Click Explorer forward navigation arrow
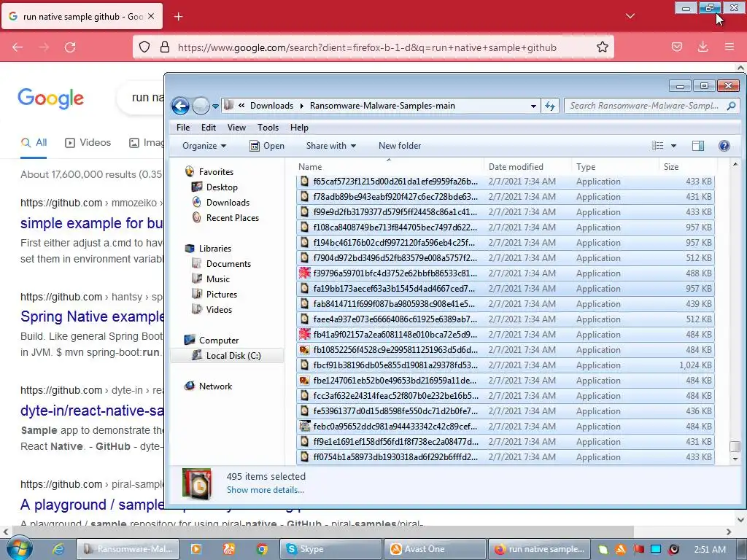Viewport: 747px width, 560px height. (x=201, y=106)
